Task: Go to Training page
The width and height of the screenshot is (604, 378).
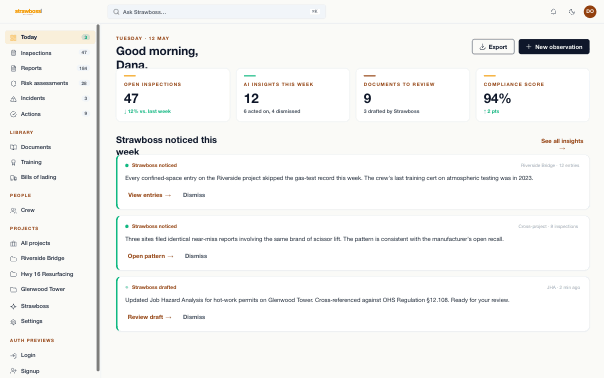Action: (x=50, y=162)
